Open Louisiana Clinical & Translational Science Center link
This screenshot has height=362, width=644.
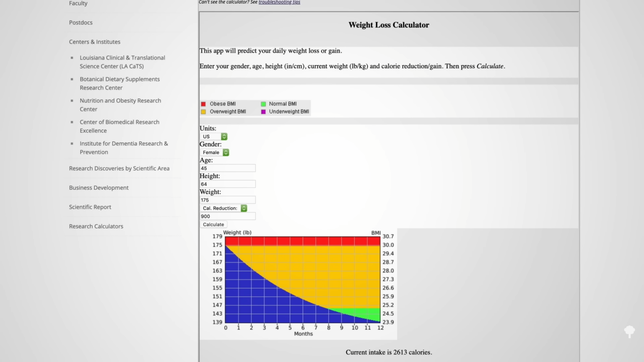(122, 62)
